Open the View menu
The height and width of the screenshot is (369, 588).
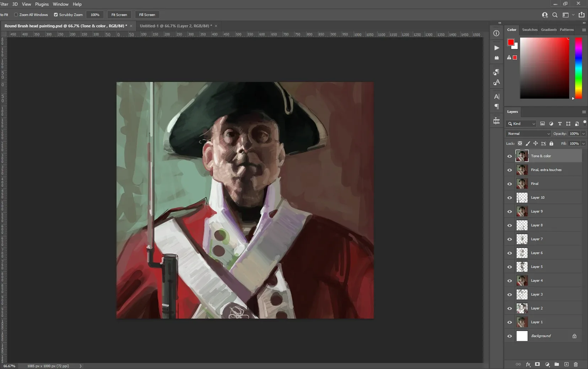[26, 4]
